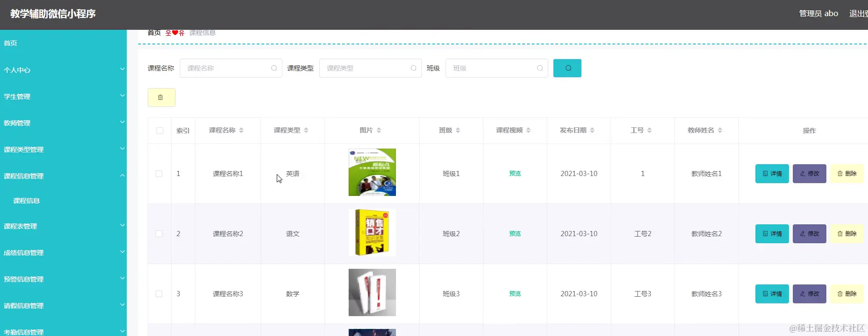868x336 pixels.
Task: Toggle the select-all header checkbox
Action: point(160,131)
